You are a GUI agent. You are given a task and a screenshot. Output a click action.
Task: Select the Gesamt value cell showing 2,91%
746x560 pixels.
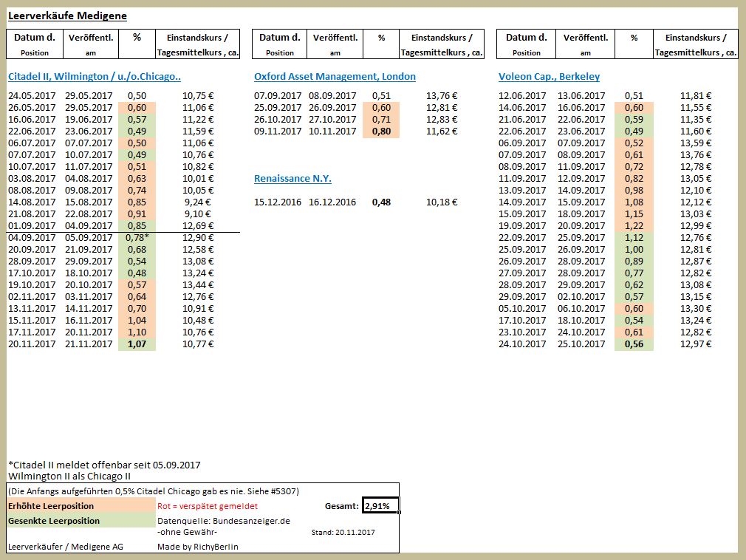[379, 505]
